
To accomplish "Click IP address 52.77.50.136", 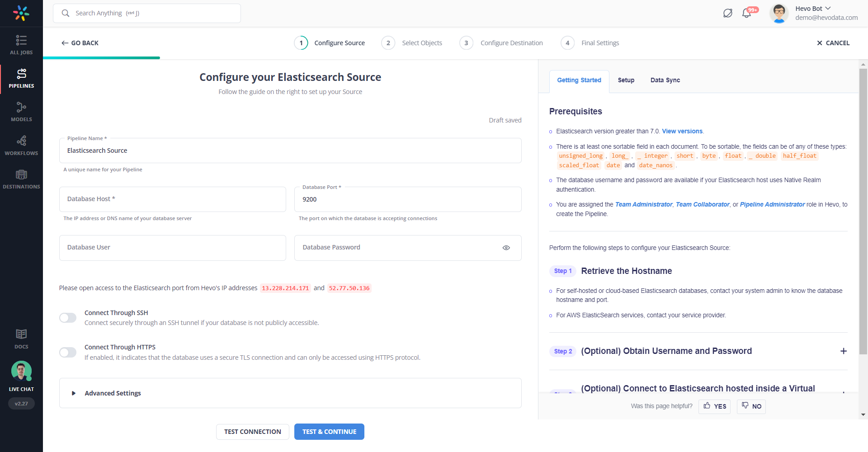I will (349, 288).
